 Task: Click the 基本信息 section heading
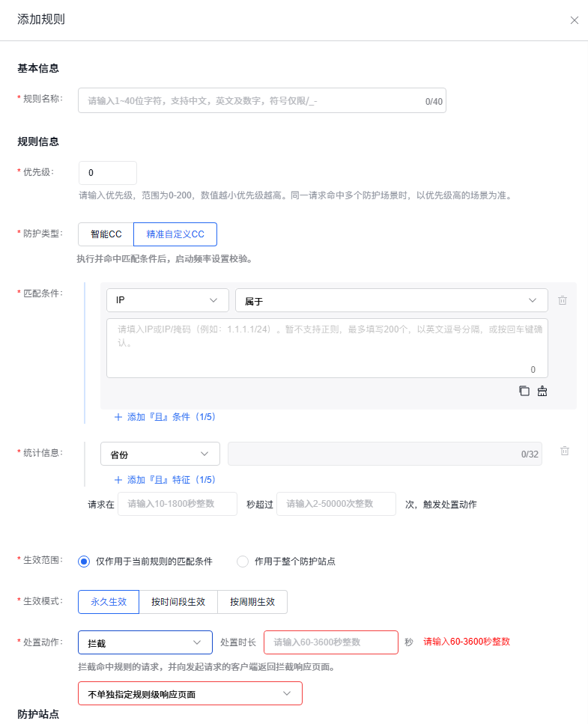[x=38, y=68]
